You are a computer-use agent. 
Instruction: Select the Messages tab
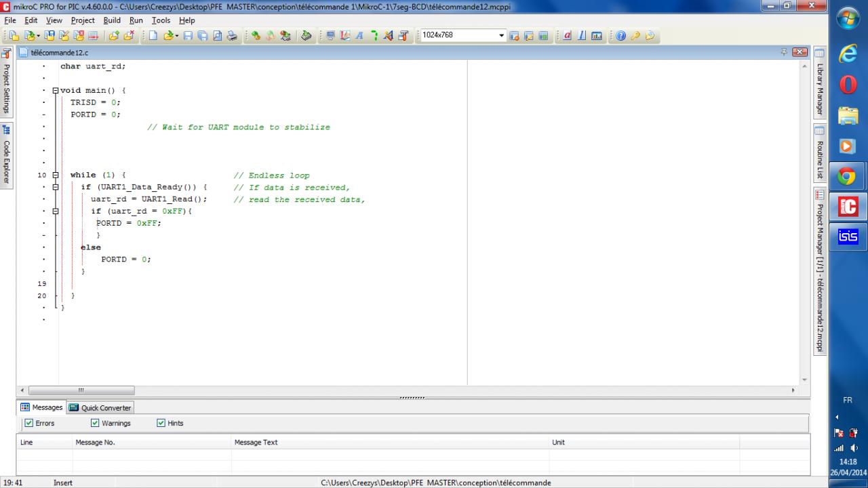coord(41,407)
